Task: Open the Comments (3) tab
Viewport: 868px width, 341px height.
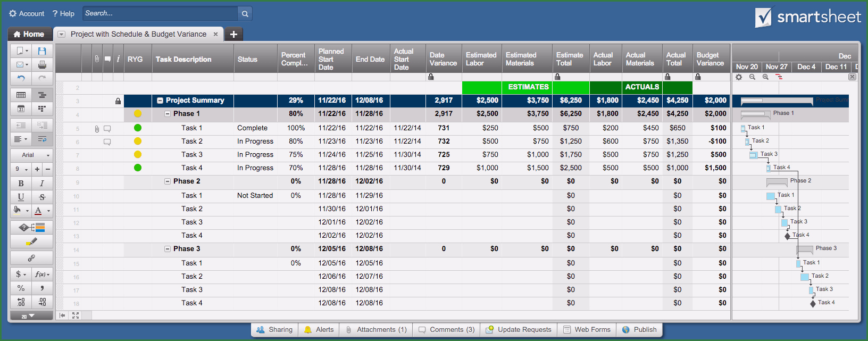Action: click(446, 330)
